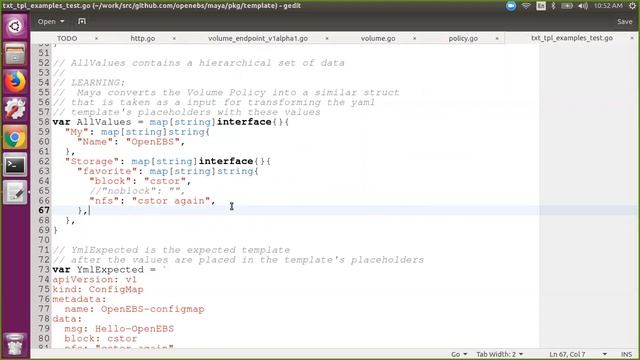Open Zoom meeting tray indicator
Screen dimensions: 640x360
pyautogui.click(x=511, y=6)
